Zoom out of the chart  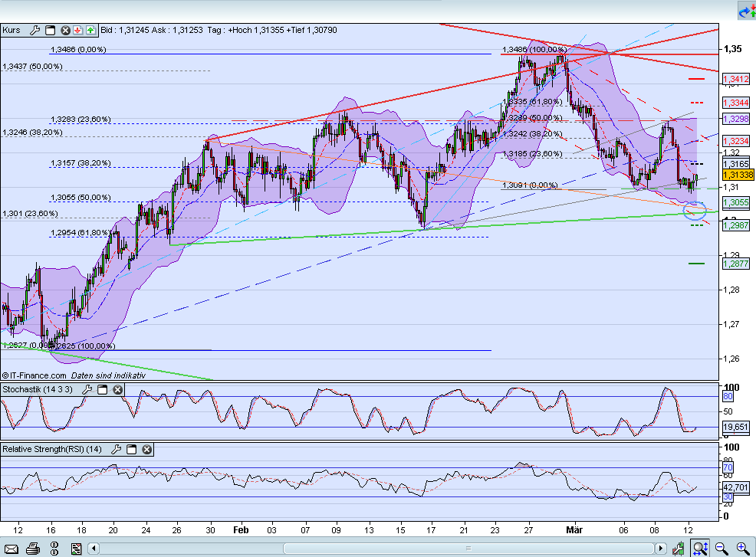tap(721, 549)
